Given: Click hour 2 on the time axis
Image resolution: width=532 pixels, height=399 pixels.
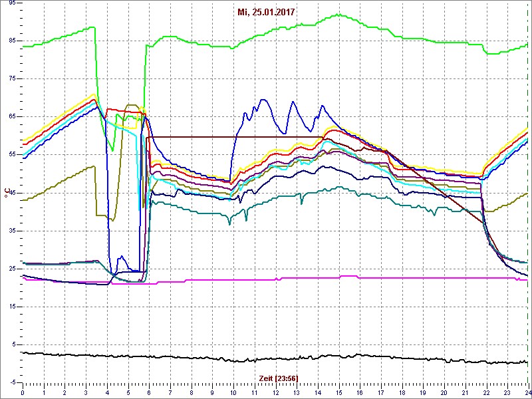Looking at the screenshot, I should point(65,391).
